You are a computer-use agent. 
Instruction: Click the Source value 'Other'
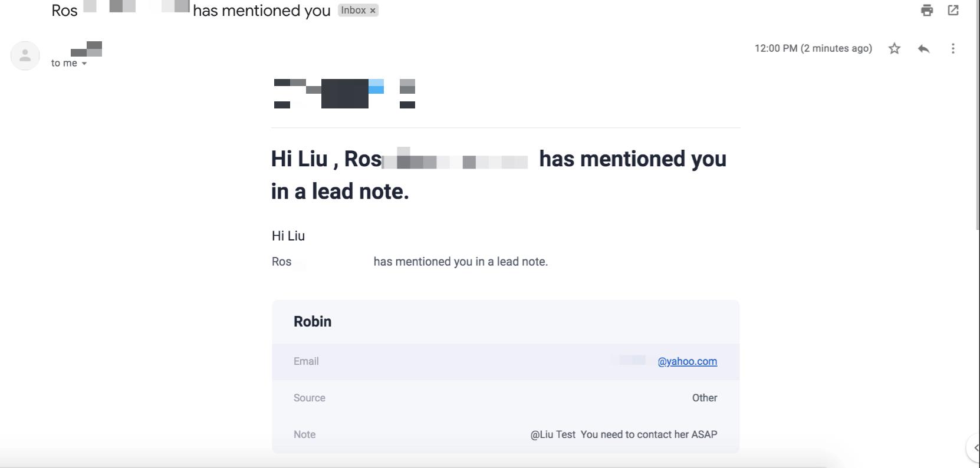pyautogui.click(x=705, y=398)
